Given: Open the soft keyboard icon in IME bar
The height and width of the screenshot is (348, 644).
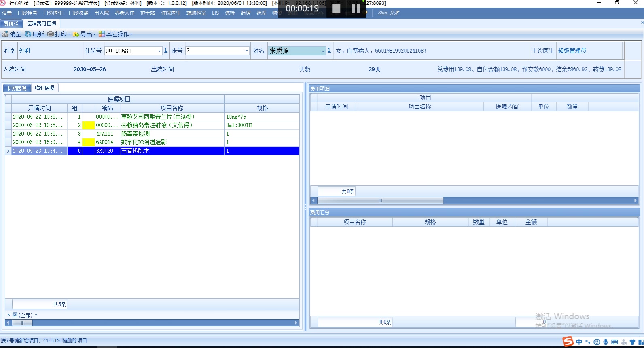Looking at the screenshot, I should 614,342.
